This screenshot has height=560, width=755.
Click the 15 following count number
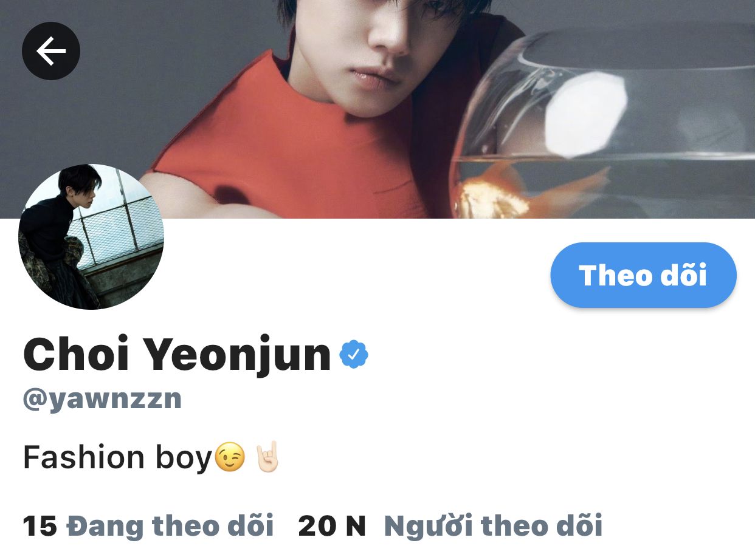40,525
